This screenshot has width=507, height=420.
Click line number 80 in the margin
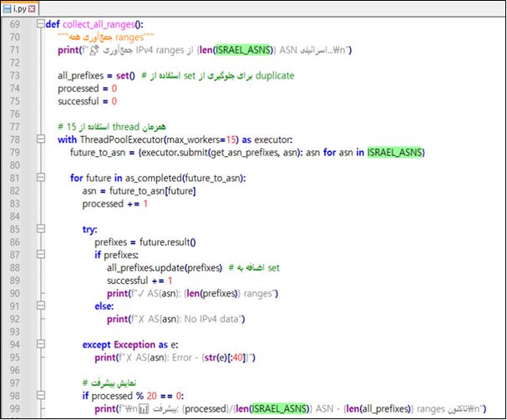click(14, 165)
